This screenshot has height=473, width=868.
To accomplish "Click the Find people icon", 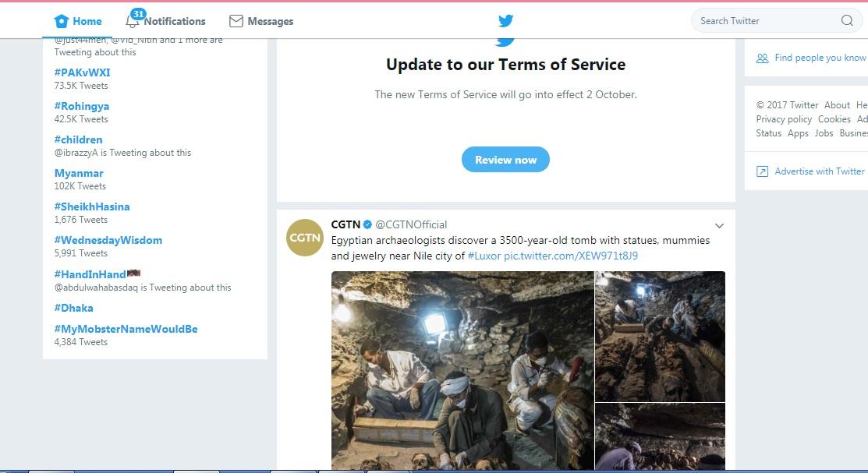I will [x=762, y=58].
